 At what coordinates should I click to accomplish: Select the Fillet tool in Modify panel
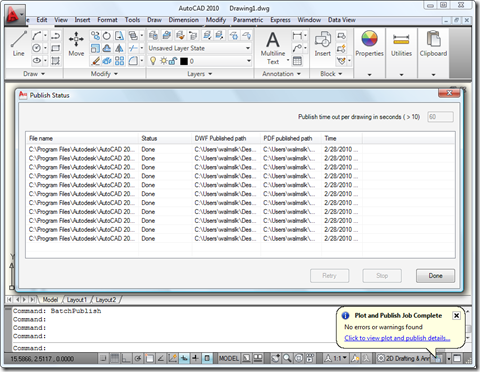tap(133, 61)
